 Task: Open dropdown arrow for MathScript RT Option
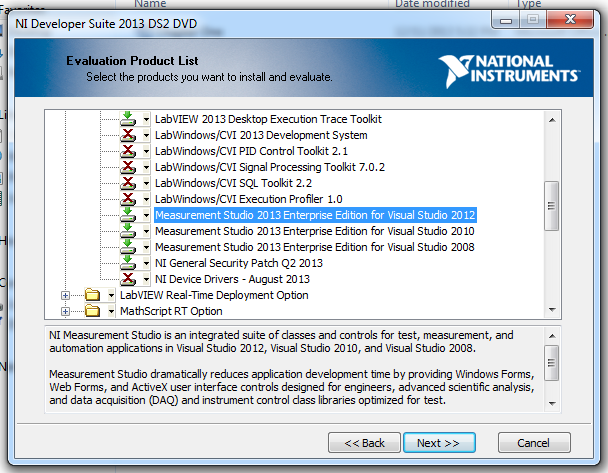click(111, 311)
